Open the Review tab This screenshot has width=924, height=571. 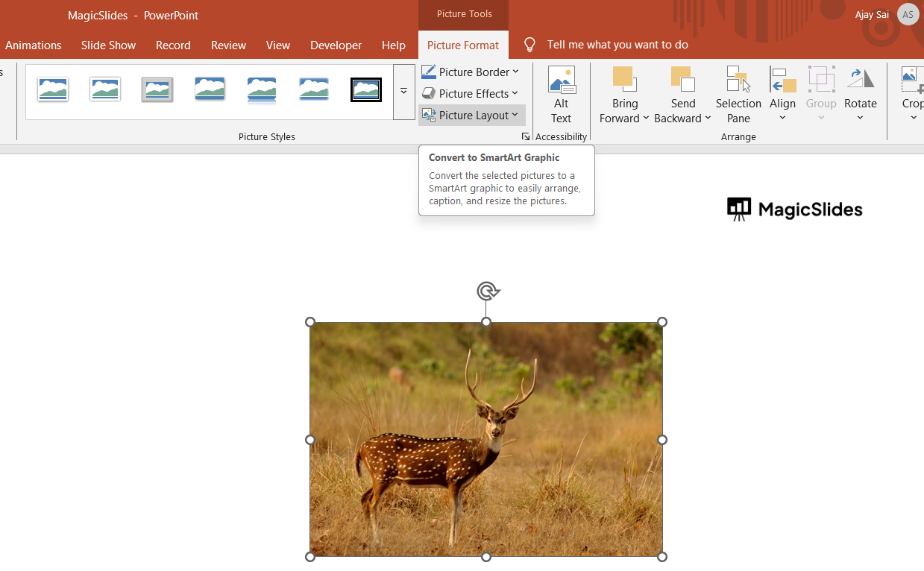tap(228, 45)
